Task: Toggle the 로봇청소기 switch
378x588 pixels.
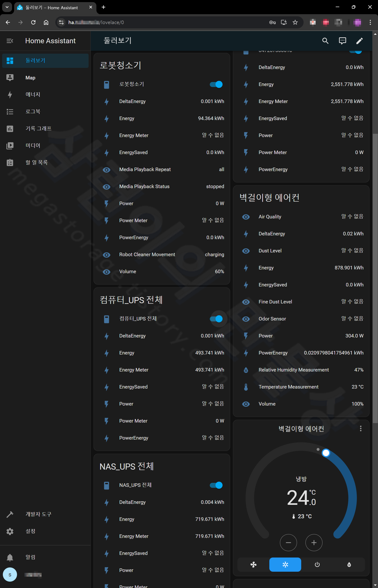Action: (x=216, y=84)
